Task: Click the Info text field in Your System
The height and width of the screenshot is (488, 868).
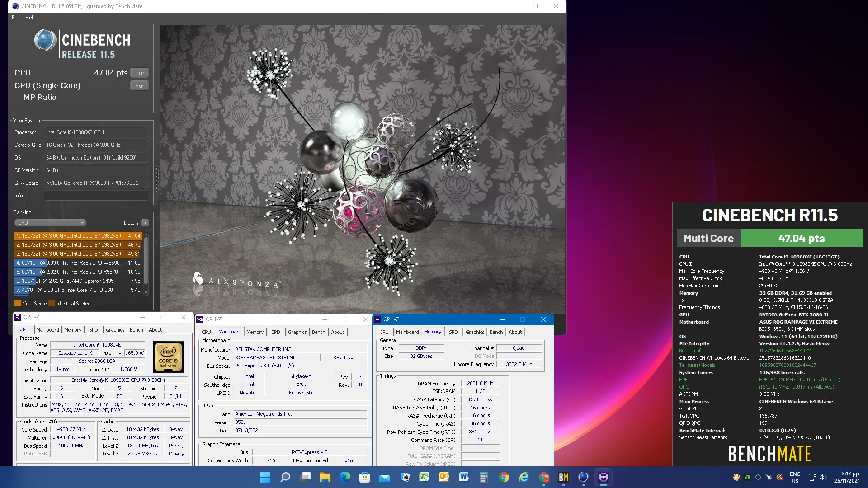Action: pos(96,196)
